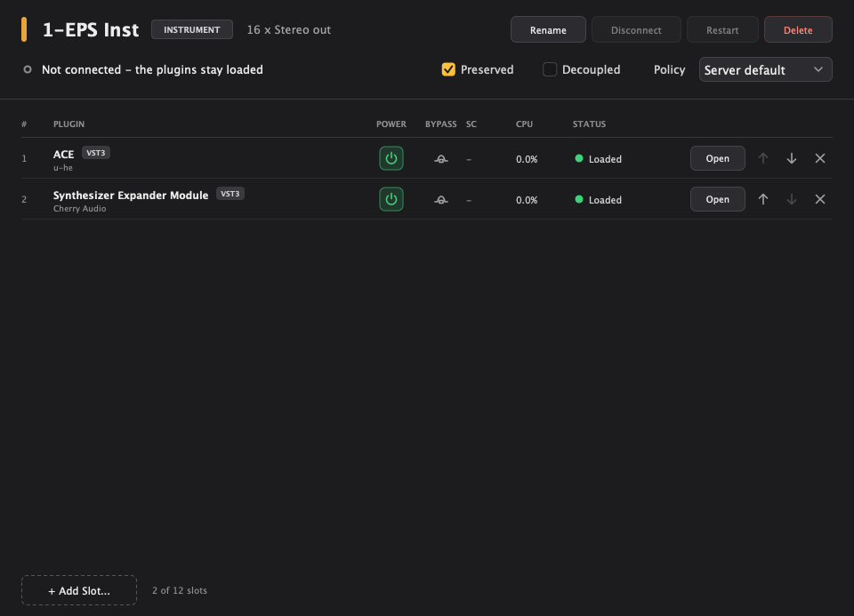Click the orange instance color bar

(24, 29)
